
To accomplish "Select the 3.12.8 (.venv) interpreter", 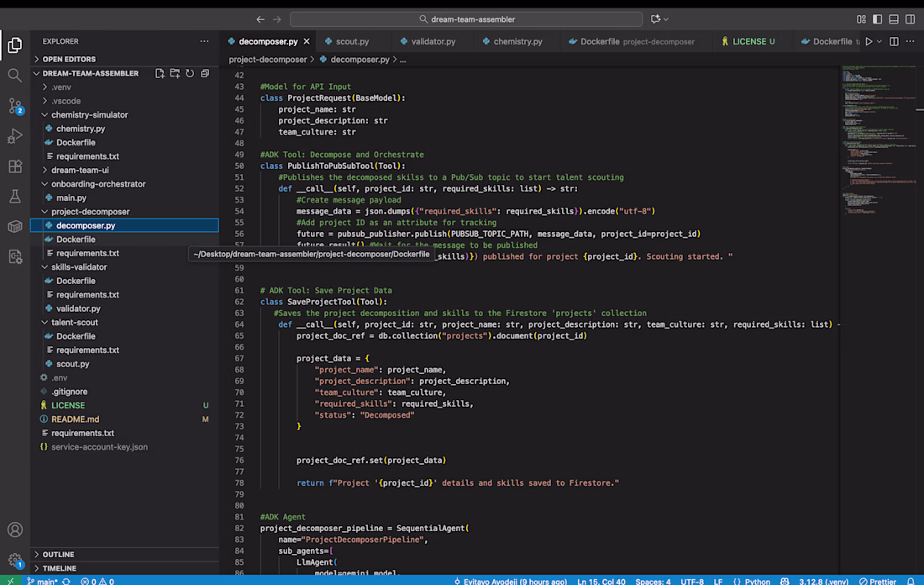I will pyautogui.click(x=823, y=581).
